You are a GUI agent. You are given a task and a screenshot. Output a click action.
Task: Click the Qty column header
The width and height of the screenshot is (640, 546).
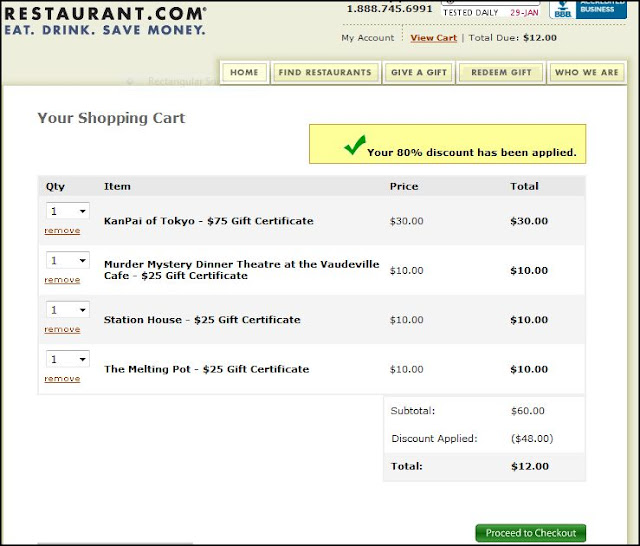pyautogui.click(x=55, y=186)
